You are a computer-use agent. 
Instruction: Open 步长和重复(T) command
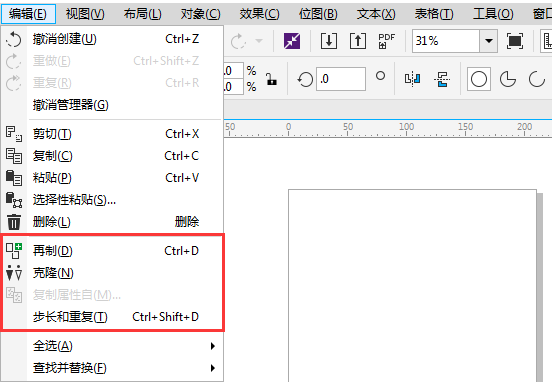(112, 317)
